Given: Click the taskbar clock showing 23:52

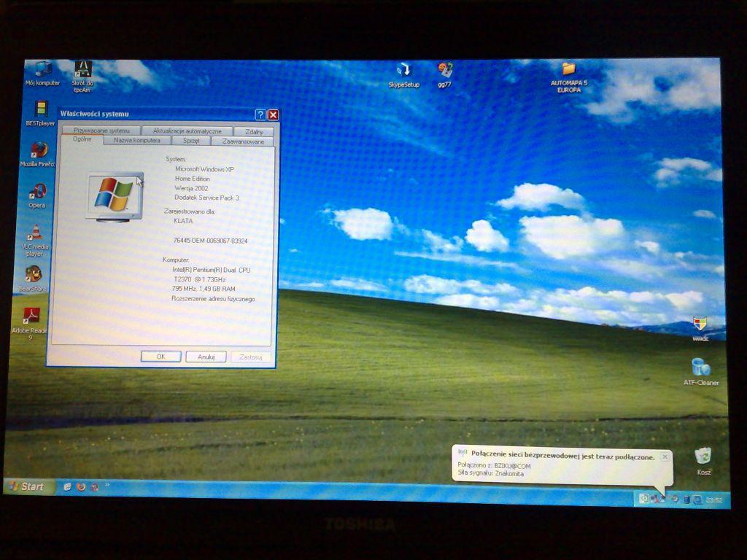Looking at the screenshot, I should (714, 500).
